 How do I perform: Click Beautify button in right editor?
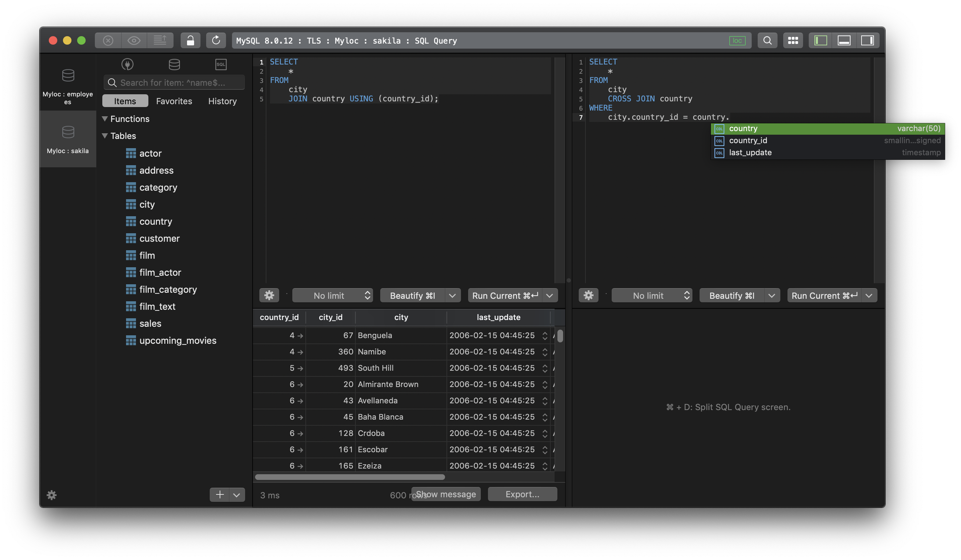click(x=732, y=296)
